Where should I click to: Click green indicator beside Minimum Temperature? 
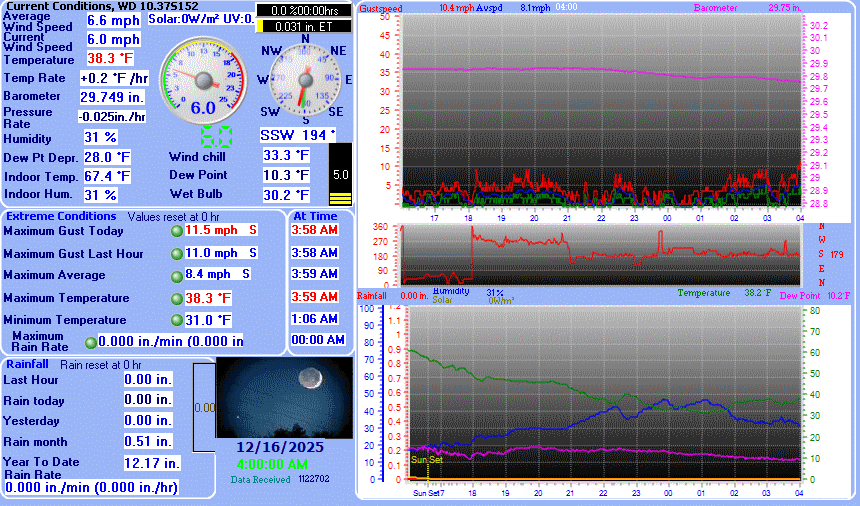(x=177, y=320)
